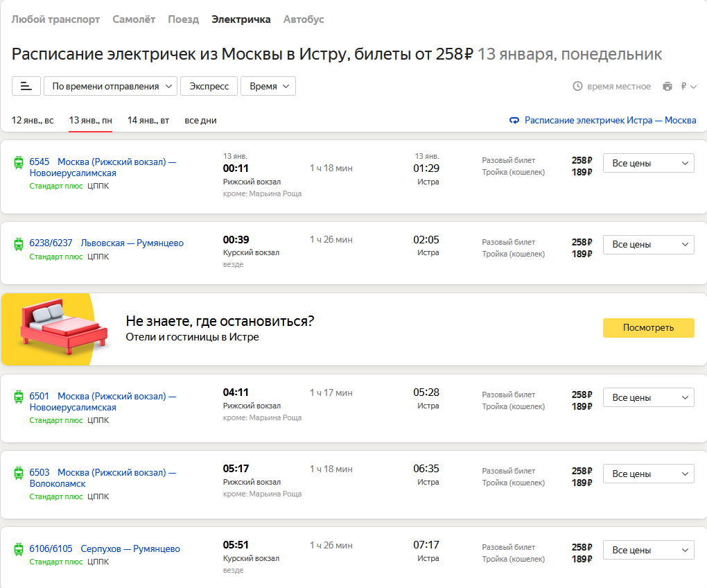Open train number 6545 link

coord(40,162)
